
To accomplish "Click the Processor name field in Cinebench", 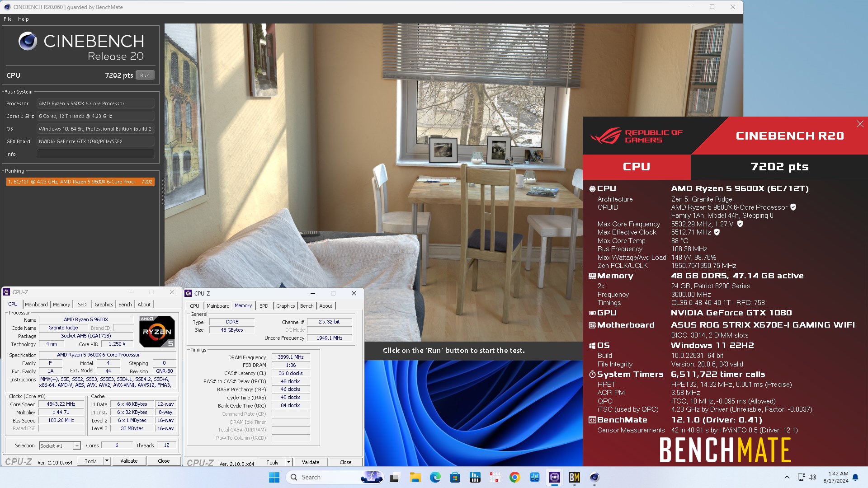I will click(x=95, y=103).
